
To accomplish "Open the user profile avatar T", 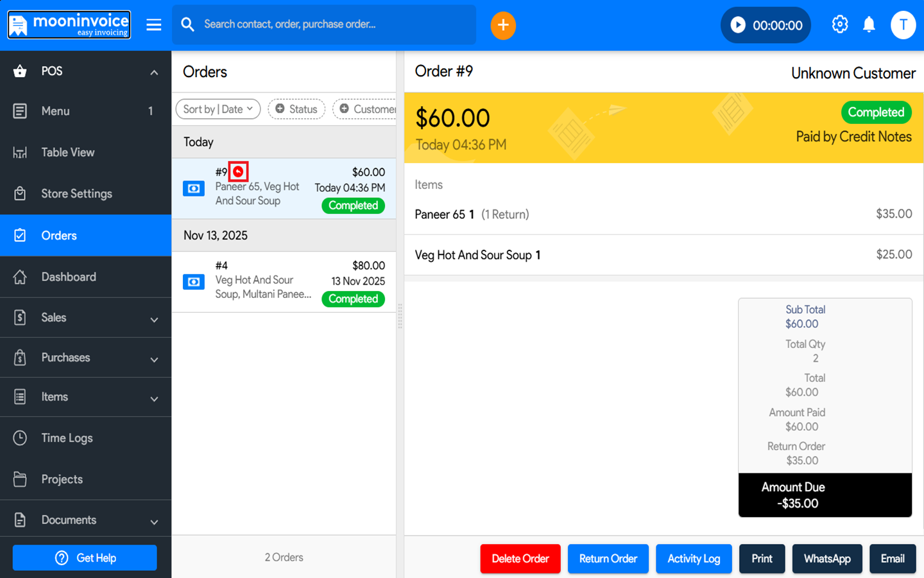I will (902, 25).
